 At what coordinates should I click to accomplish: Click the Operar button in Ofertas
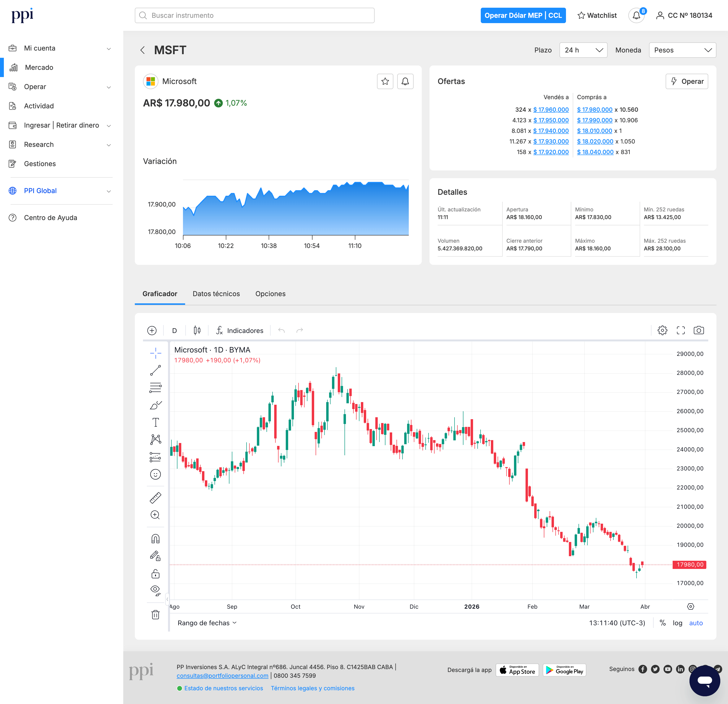click(x=687, y=81)
